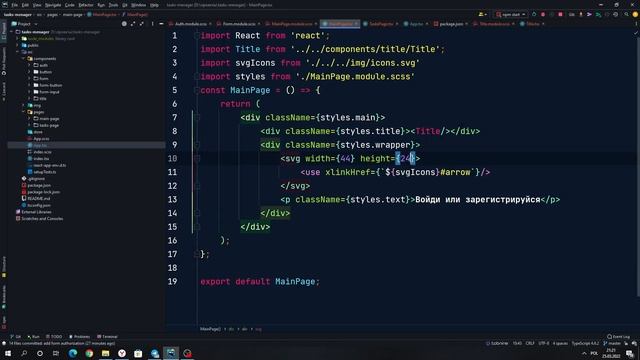The image size is (640, 360).
Task: Click the select opened file target icon
Action: pyautogui.click(x=124, y=24)
